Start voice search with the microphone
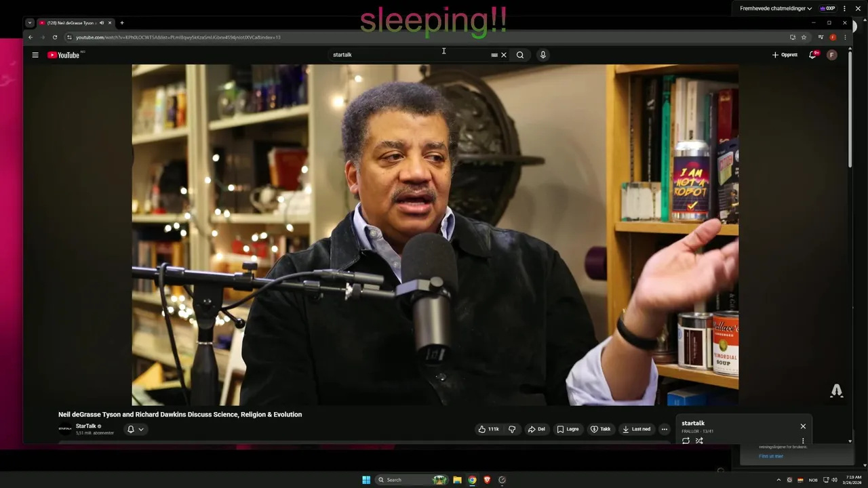The image size is (868, 488). click(x=542, y=55)
